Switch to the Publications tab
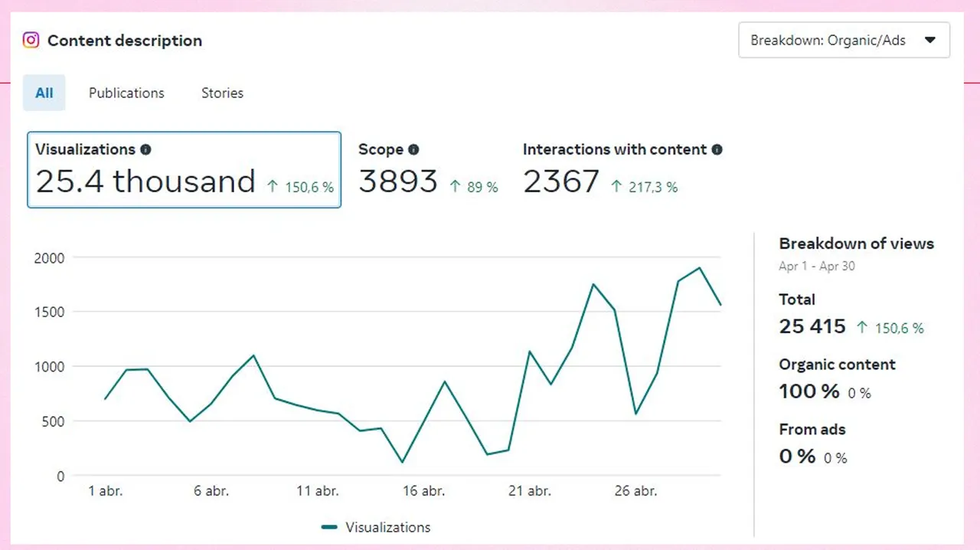Image resolution: width=980 pixels, height=550 pixels. (126, 93)
